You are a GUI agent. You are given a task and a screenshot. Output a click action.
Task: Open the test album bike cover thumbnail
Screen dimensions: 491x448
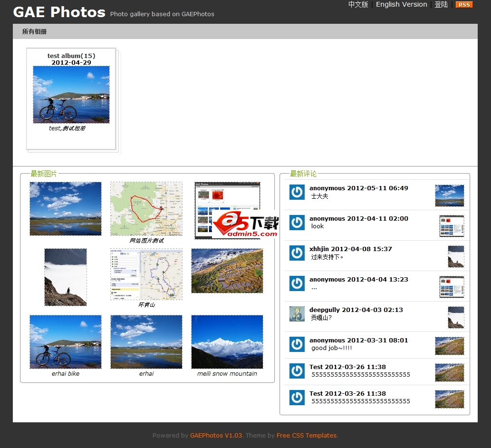71,95
